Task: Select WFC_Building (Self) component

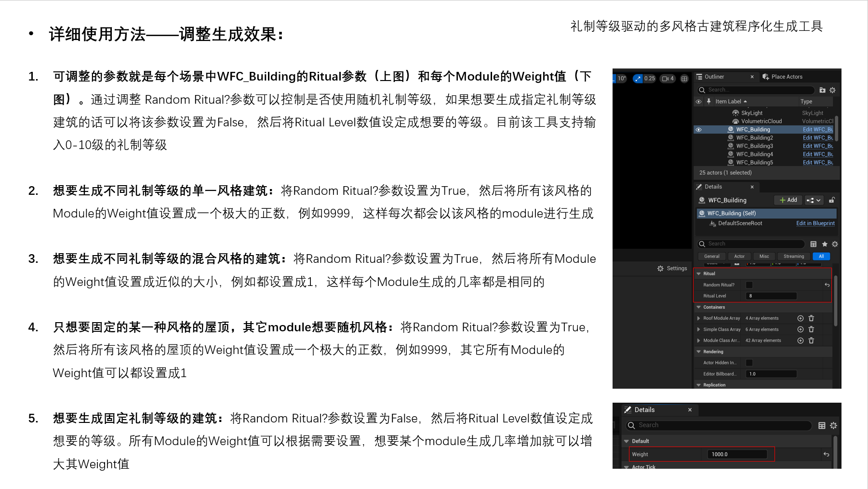Action: click(x=766, y=213)
